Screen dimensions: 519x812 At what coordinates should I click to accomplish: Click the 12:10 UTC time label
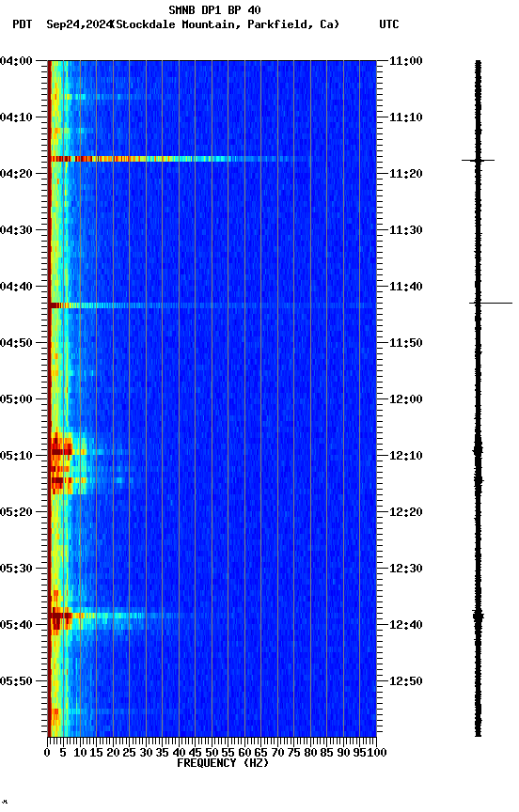pos(405,456)
